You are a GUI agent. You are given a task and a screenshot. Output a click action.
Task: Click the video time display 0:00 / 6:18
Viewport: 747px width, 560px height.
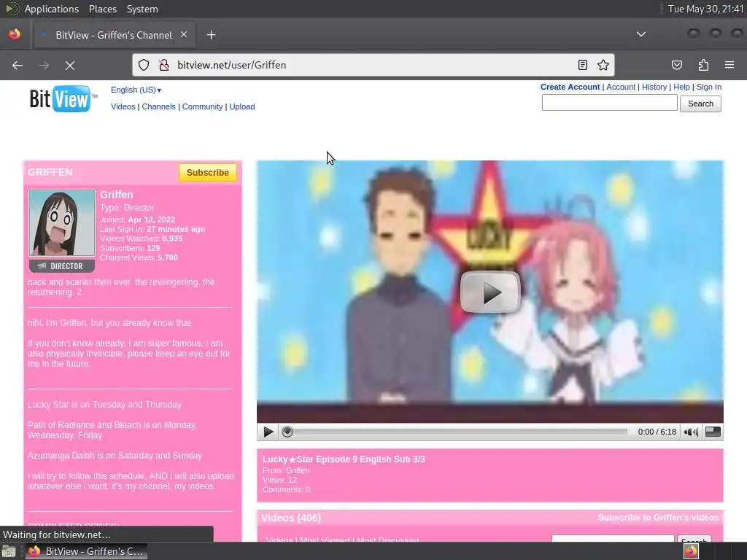click(657, 432)
